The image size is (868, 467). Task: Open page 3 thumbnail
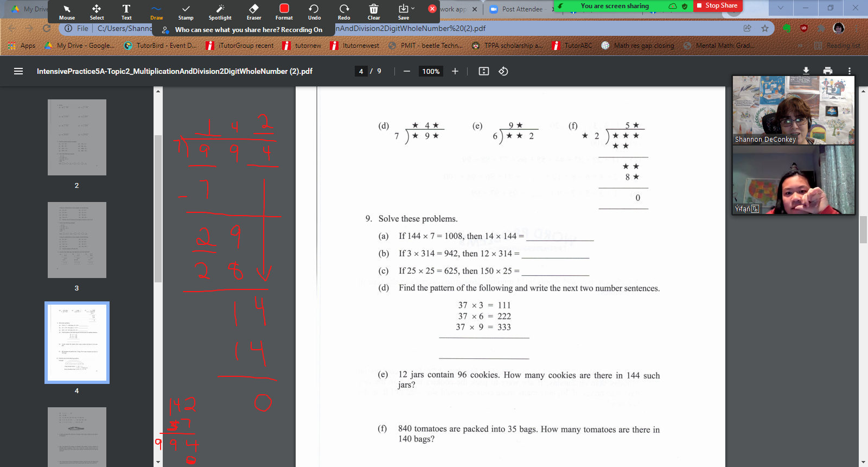tap(77, 240)
